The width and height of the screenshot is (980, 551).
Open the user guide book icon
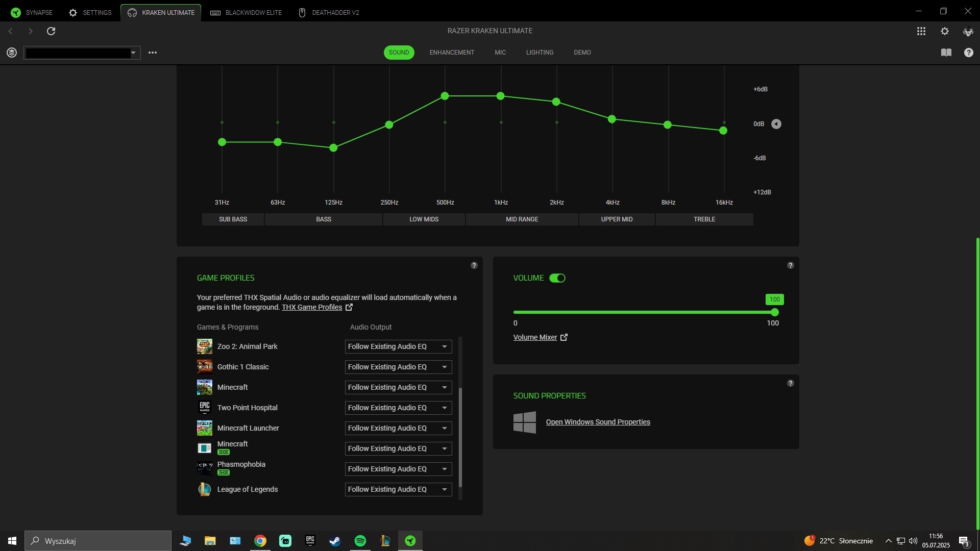tap(946, 53)
